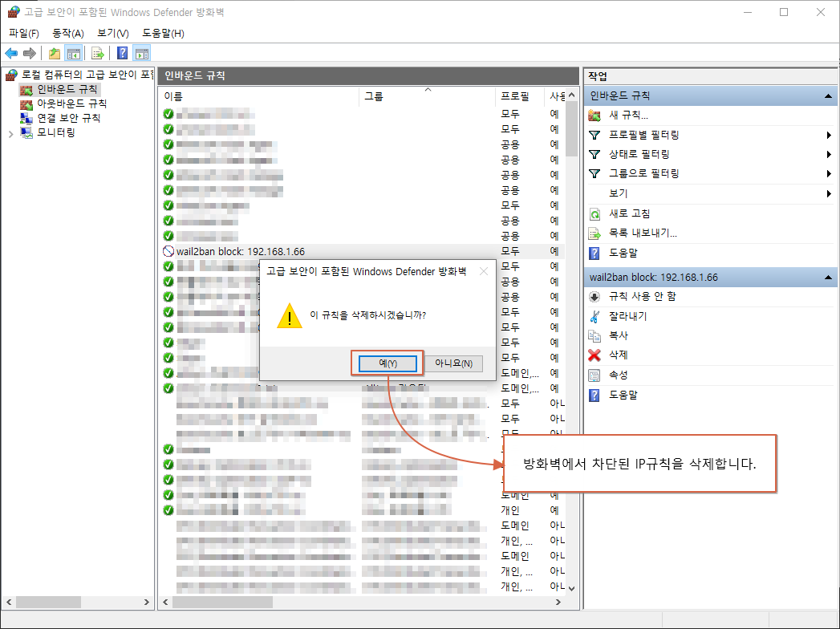Image resolution: width=840 pixels, height=629 pixels.
Task: Click scroll left arrow of rules list
Action: click(165, 603)
